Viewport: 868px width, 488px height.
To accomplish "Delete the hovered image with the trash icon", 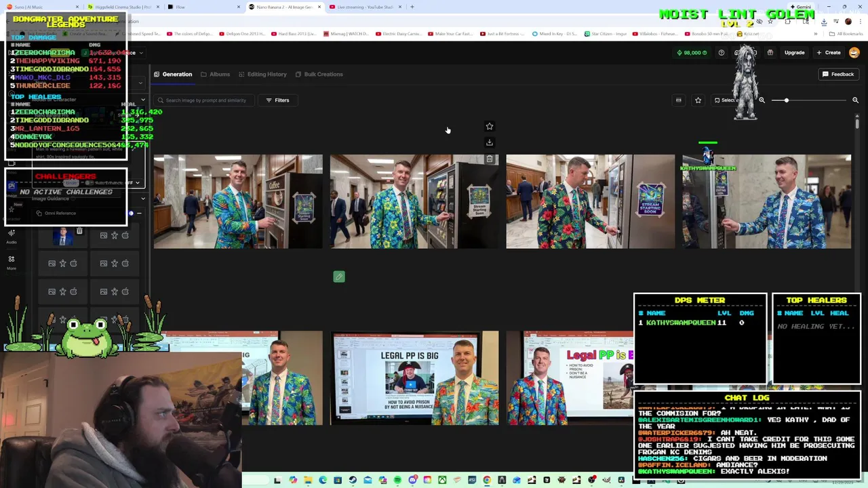I will pos(490,159).
